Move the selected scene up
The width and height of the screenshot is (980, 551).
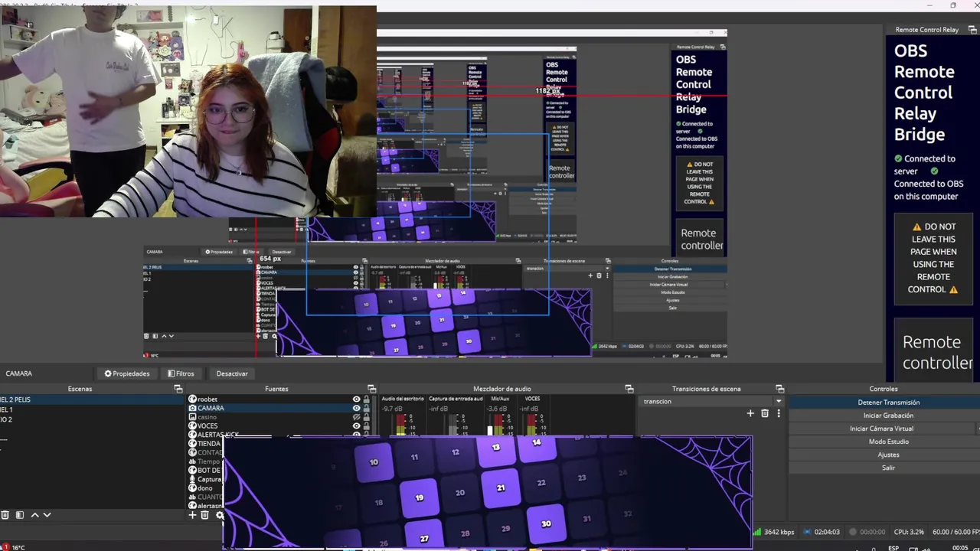pos(34,515)
